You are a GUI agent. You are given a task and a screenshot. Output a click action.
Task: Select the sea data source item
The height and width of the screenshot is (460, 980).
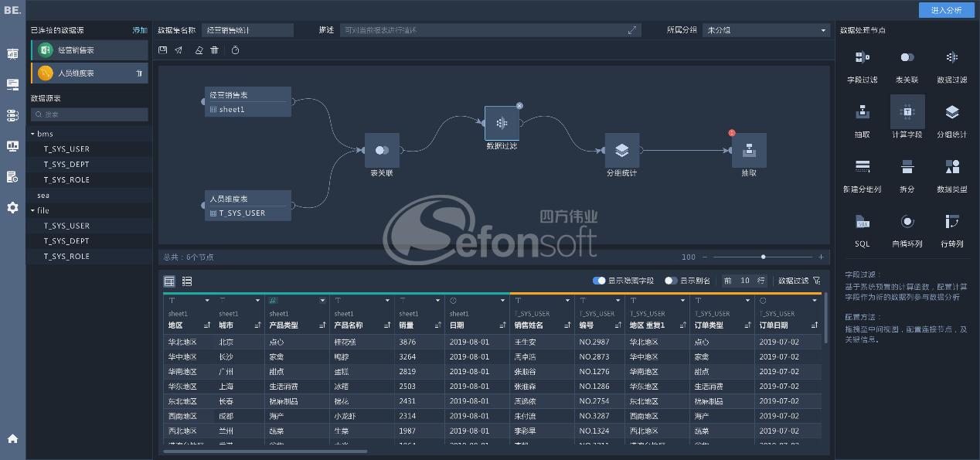[43, 196]
